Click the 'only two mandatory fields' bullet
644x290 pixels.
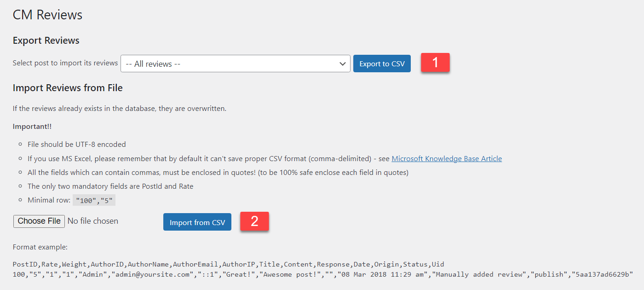(110, 186)
